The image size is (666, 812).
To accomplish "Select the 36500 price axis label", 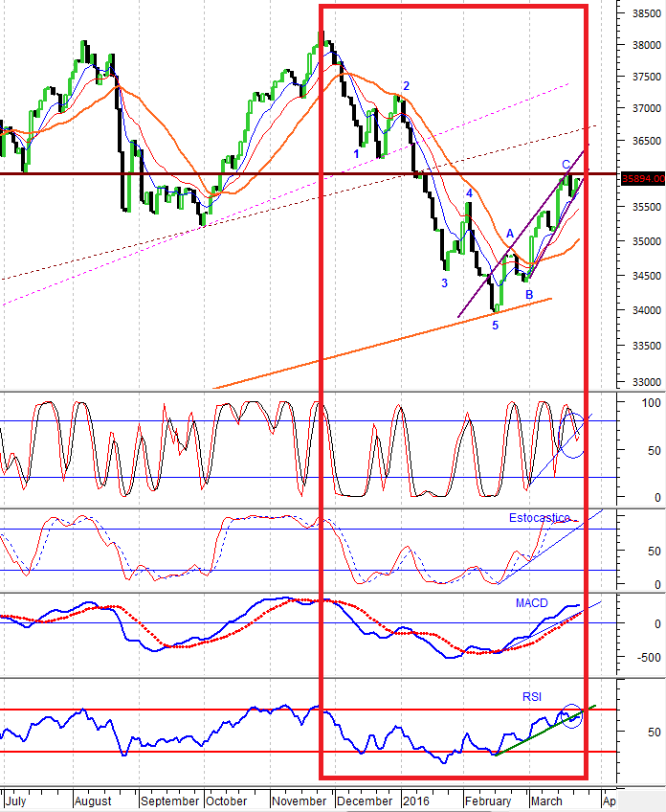I will (646, 141).
